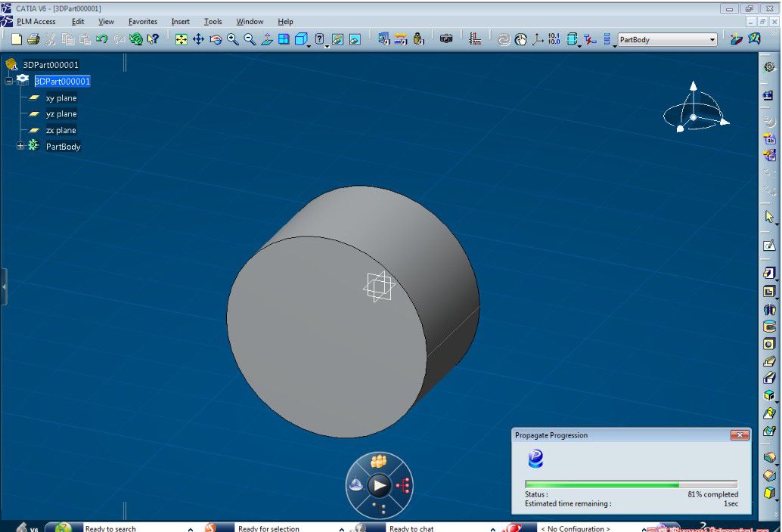The image size is (782, 532).
Task: Open the Favorites menu
Action: tap(143, 21)
